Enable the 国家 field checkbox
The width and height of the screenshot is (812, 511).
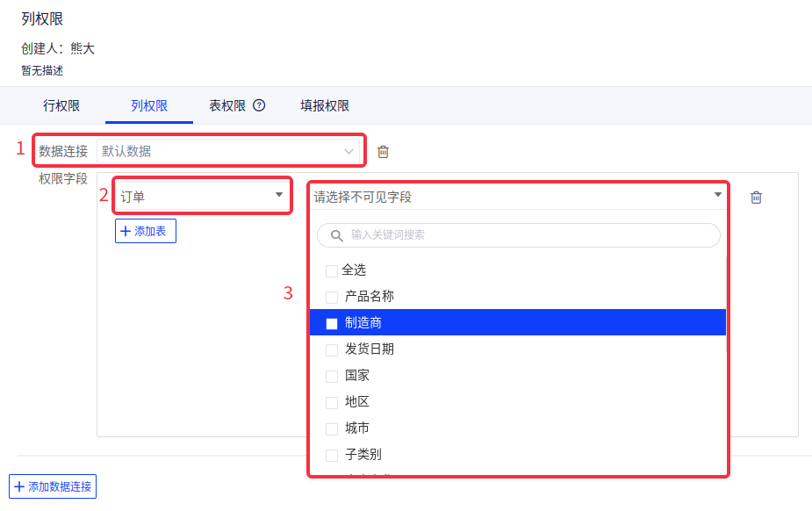pyautogui.click(x=332, y=376)
